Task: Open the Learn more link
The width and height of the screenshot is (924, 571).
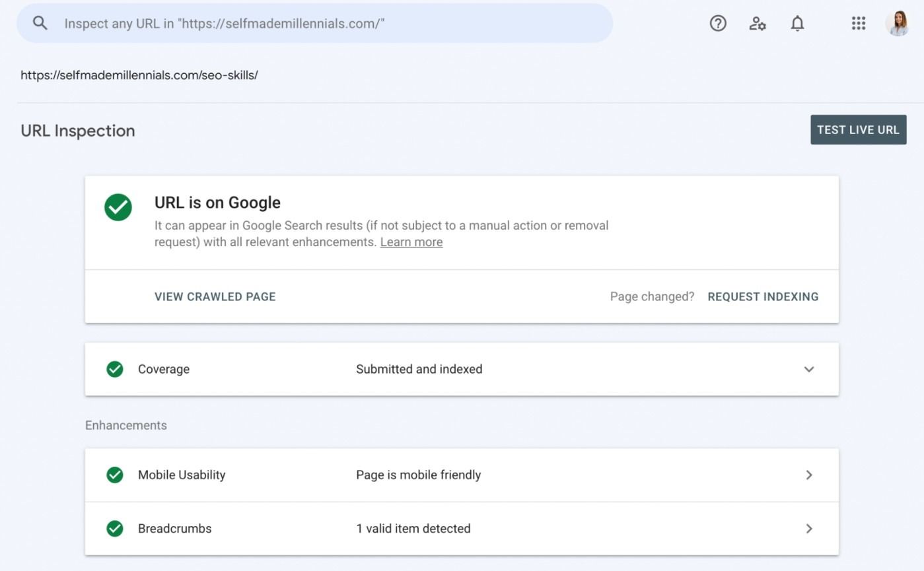Action: [x=411, y=242]
